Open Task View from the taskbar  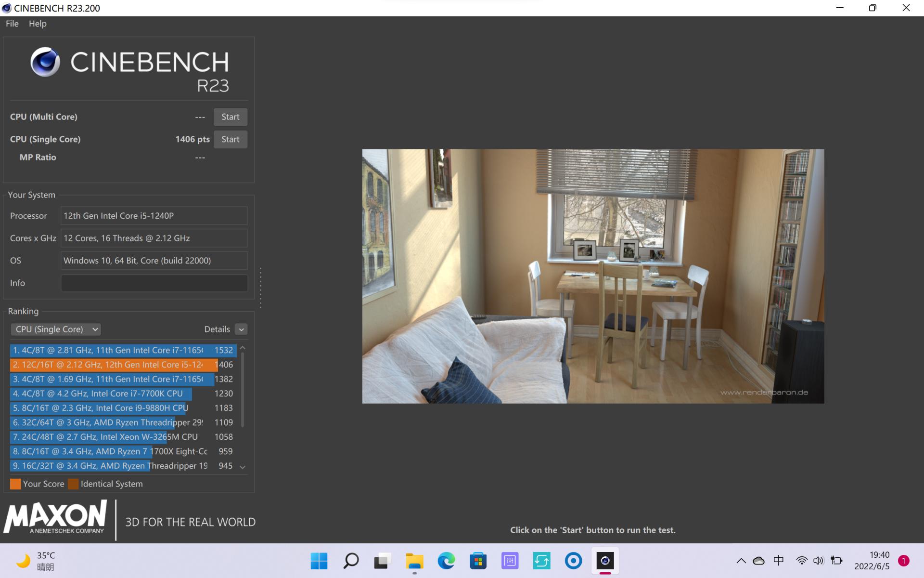[383, 561]
